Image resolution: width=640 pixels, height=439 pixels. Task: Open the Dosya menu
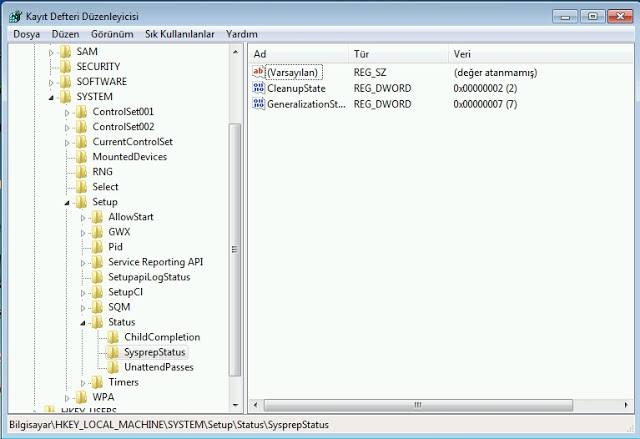pos(26,34)
